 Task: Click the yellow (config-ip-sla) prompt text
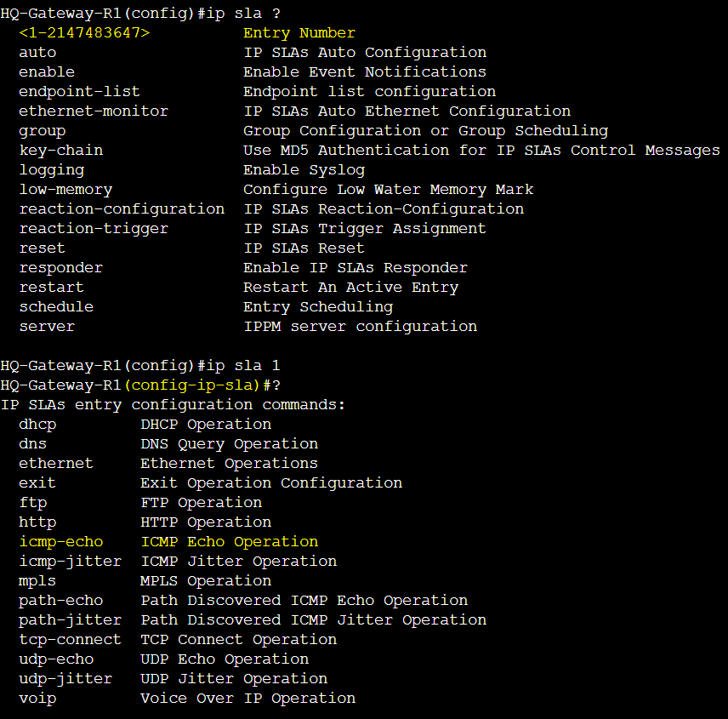click(191, 385)
